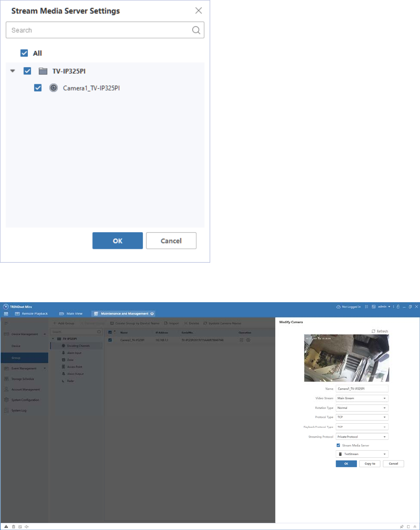420x530 pixels.
Task: Open the Streaming Protocol dropdown
Action: 362,437
